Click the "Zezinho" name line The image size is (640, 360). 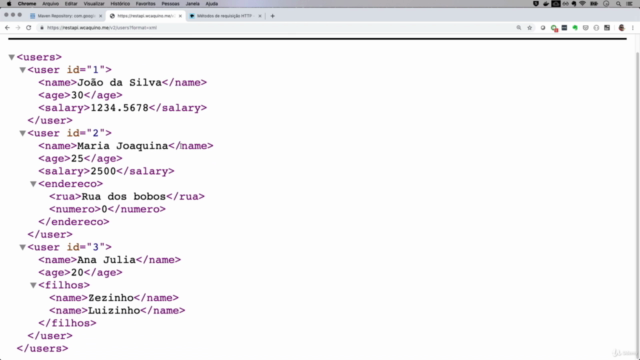114,298
